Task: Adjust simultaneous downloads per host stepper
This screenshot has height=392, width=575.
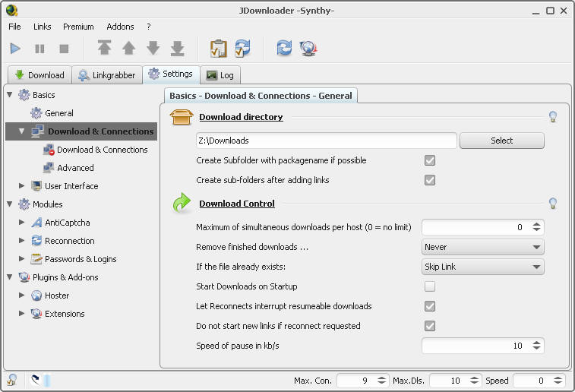Action: click(536, 227)
